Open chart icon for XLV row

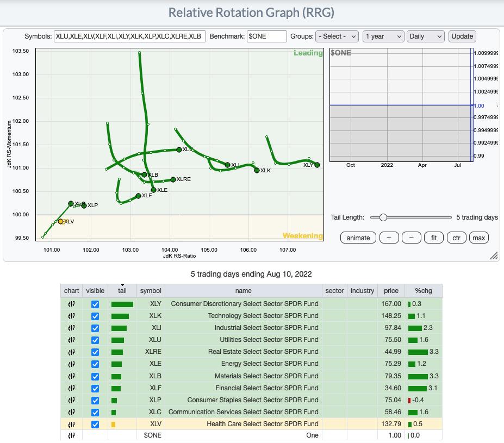71,425
